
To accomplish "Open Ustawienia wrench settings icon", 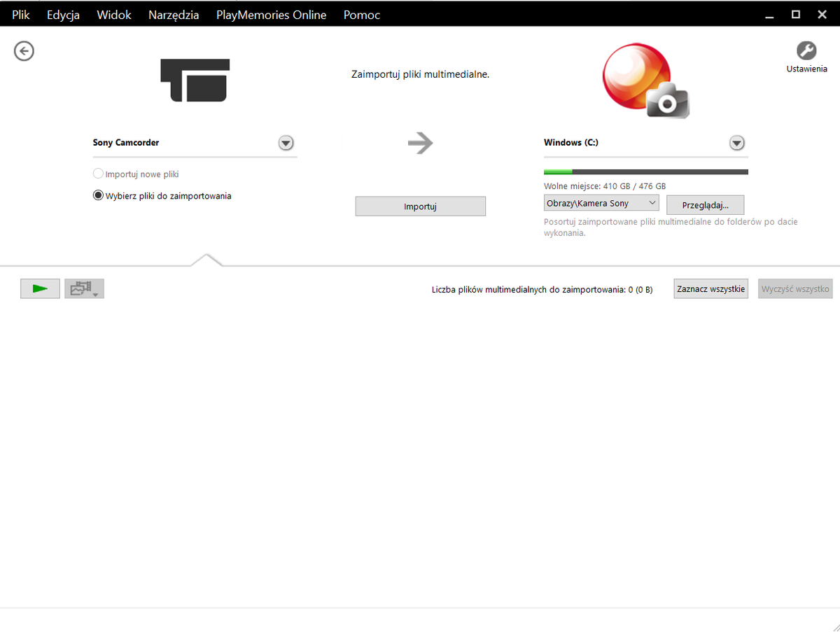I will [x=806, y=51].
